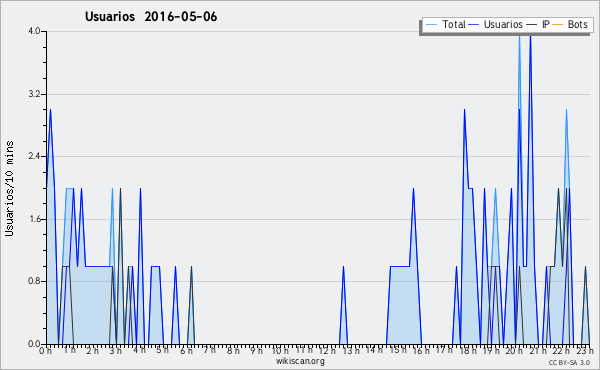Click the CC BY-SA 3.0 license text
The height and width of the screenshot is (370, 600).
point(569,363)
